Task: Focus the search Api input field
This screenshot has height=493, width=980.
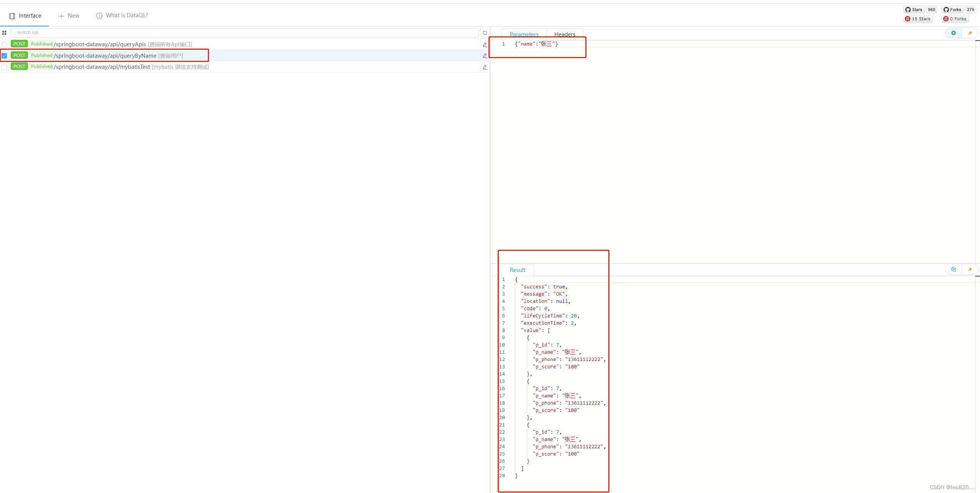Action: point(245,33)
